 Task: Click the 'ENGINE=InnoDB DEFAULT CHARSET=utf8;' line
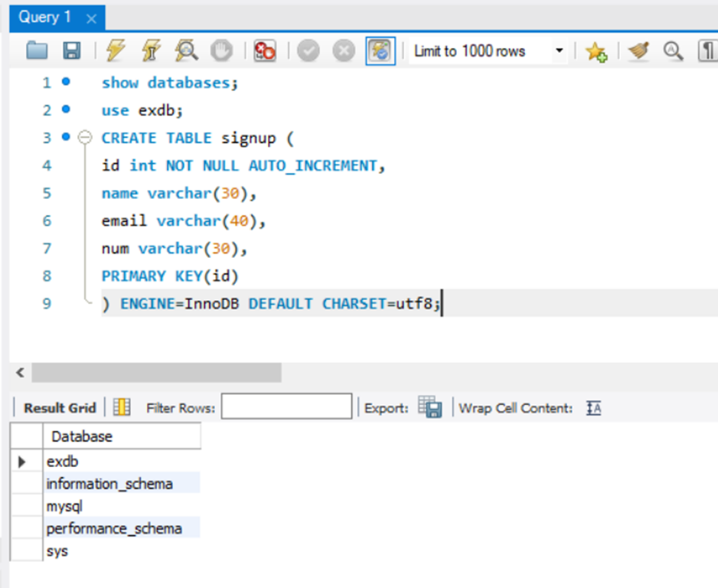280,304
